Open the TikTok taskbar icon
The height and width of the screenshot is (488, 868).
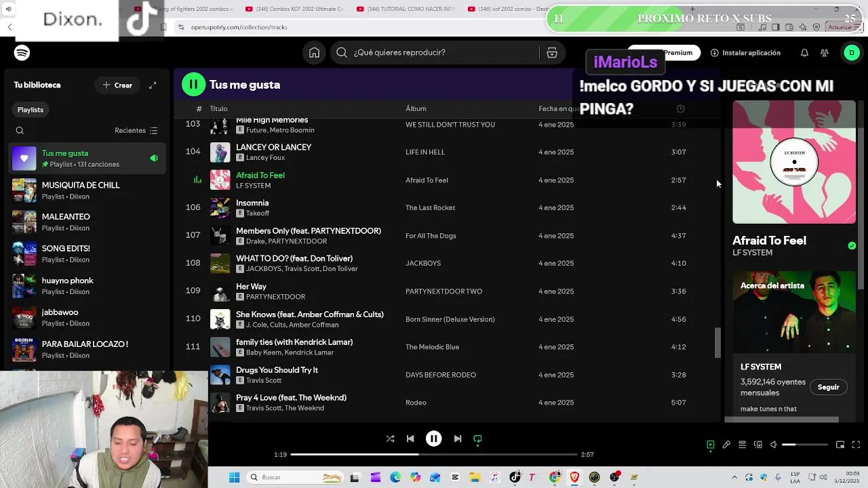coord(515,477)
